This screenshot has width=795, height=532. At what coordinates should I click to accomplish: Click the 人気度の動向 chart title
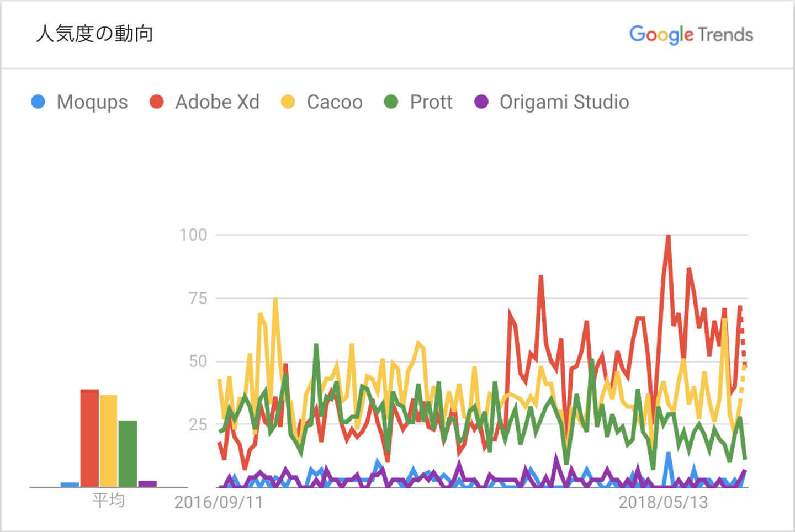coord(94,34)
